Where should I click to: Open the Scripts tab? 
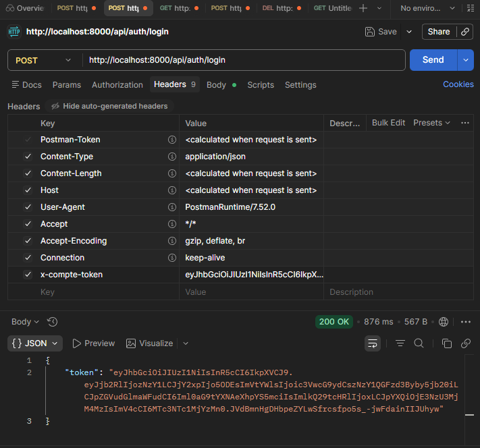(261, 85)
